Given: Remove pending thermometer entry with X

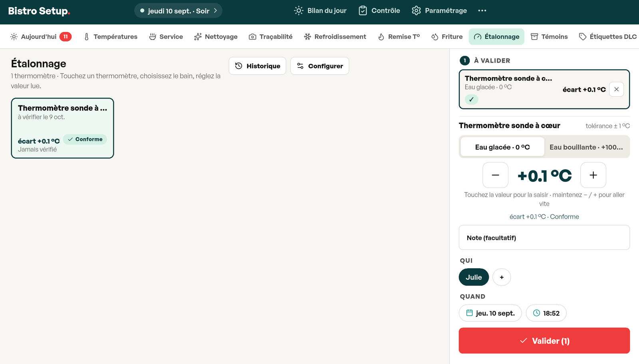Looking at the screenshot, I should (617, 89).
